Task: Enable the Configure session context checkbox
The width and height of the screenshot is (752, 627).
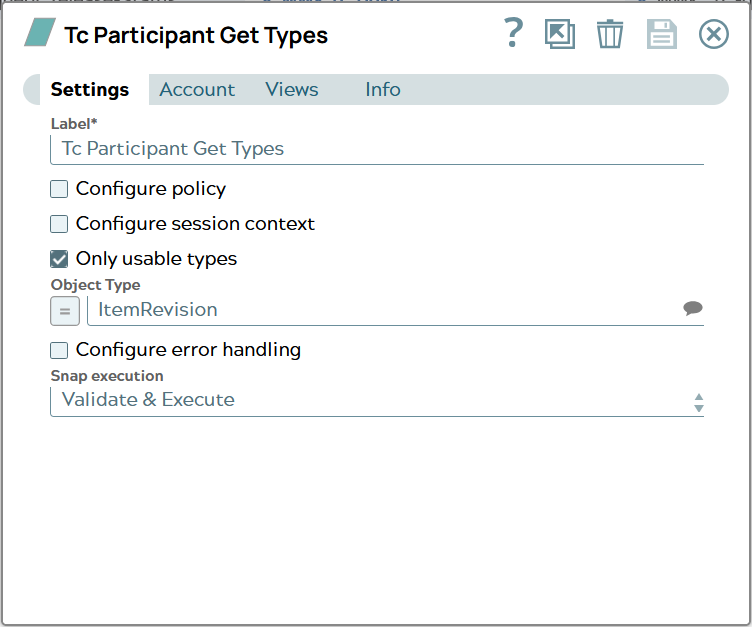Action: pos(59,224)
